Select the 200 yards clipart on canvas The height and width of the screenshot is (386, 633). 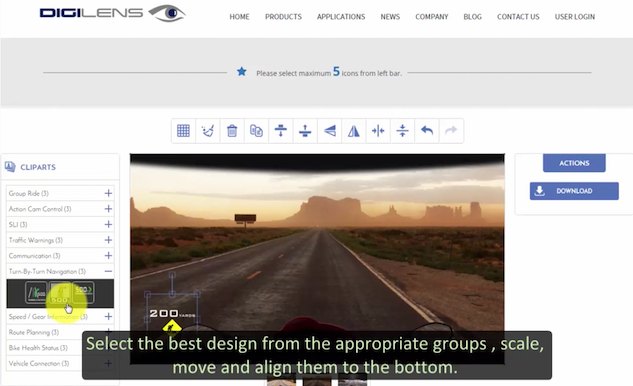(x=172, y=313)
